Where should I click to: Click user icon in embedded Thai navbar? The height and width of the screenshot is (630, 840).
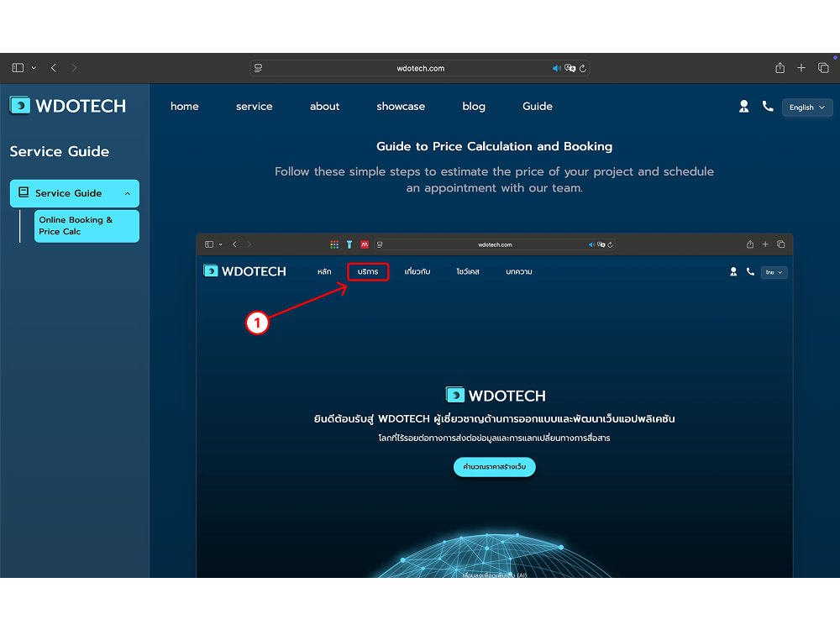click(x=733, y=271)
